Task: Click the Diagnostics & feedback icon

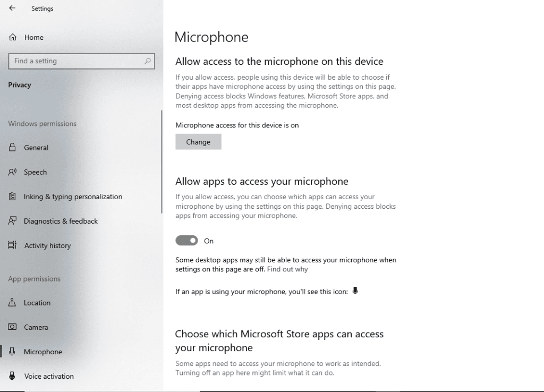Action: [13, 221]
